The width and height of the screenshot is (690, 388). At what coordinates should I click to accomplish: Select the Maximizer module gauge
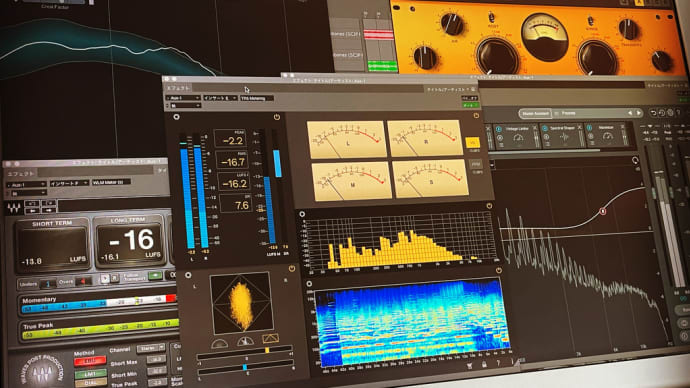[608, 137]
